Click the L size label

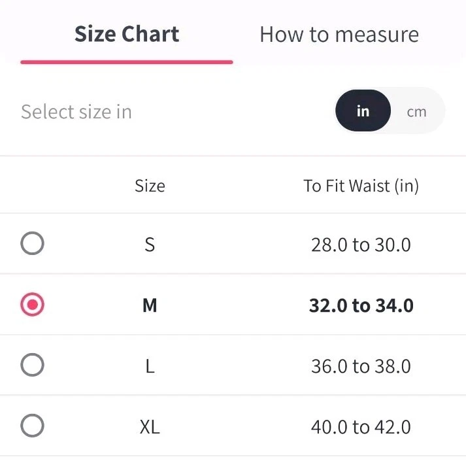150,366
